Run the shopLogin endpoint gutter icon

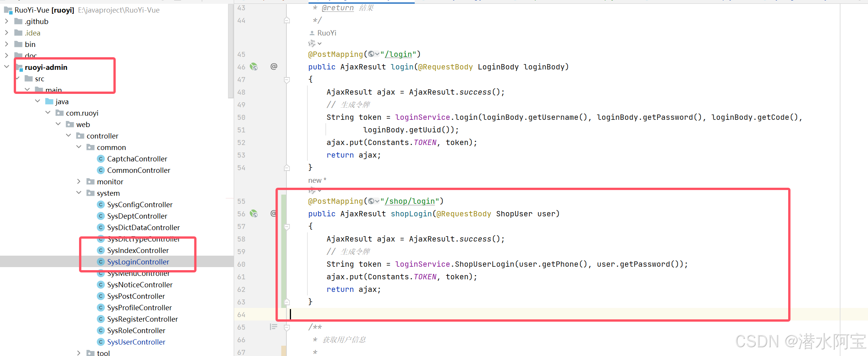click(x=254, y=214)
